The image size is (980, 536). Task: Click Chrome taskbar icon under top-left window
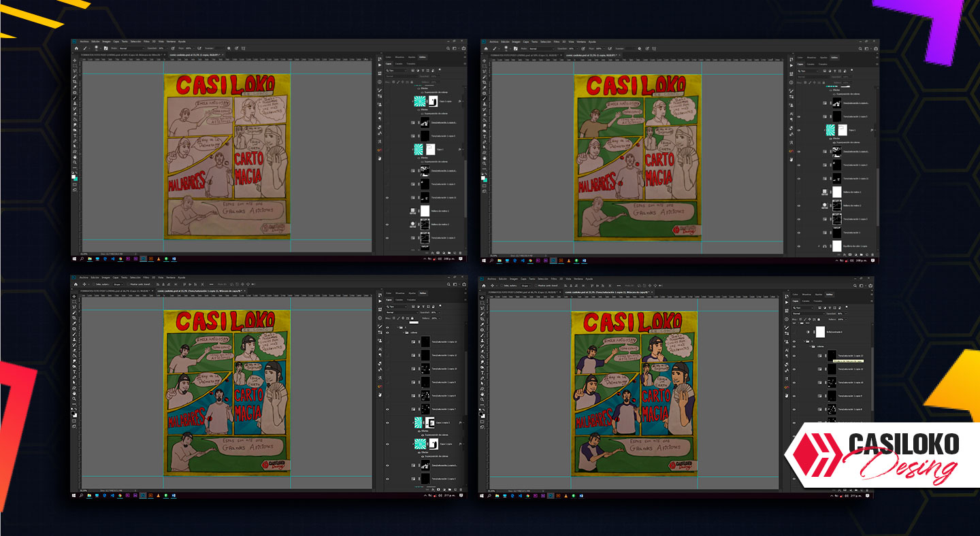[120, 258]
